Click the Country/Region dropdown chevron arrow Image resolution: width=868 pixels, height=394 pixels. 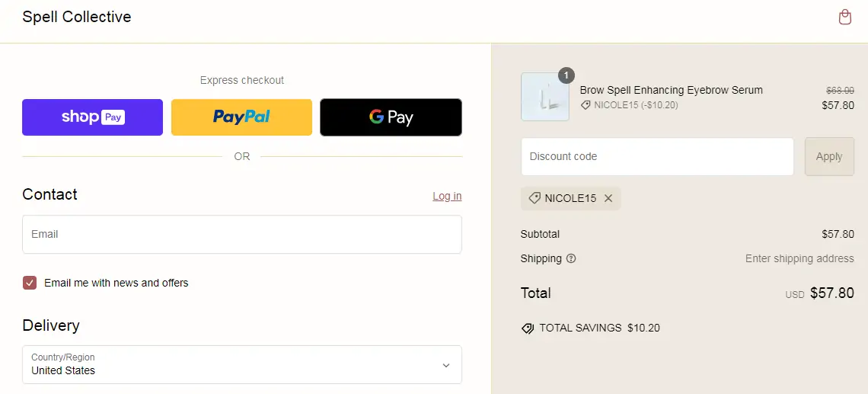tap(446, 365)
